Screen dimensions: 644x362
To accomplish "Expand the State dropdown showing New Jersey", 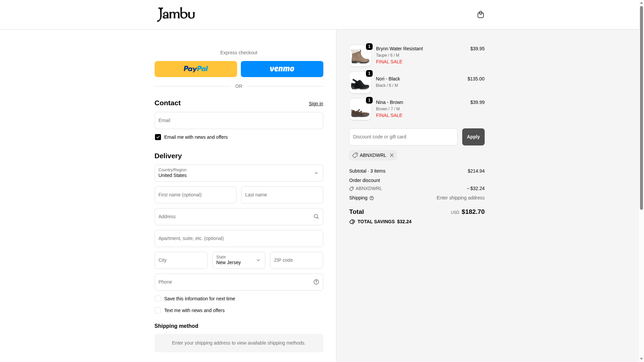I will point(238,260).
